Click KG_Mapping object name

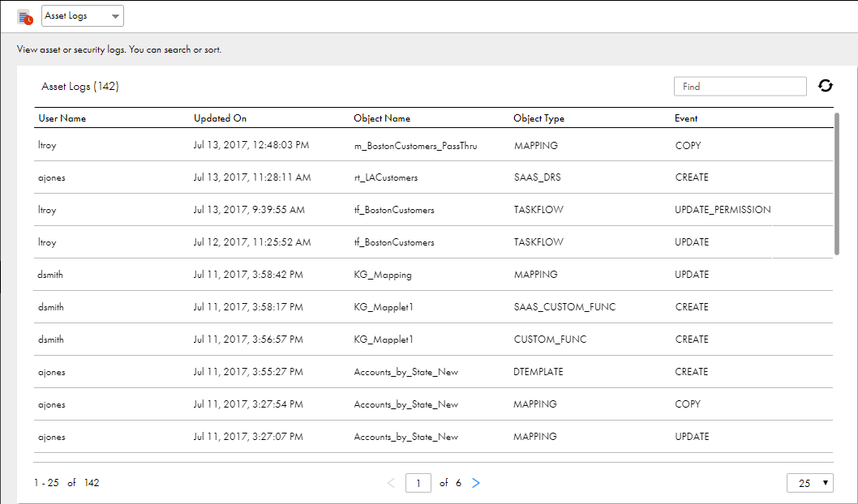pyautogui.click(x=383, y=275)
